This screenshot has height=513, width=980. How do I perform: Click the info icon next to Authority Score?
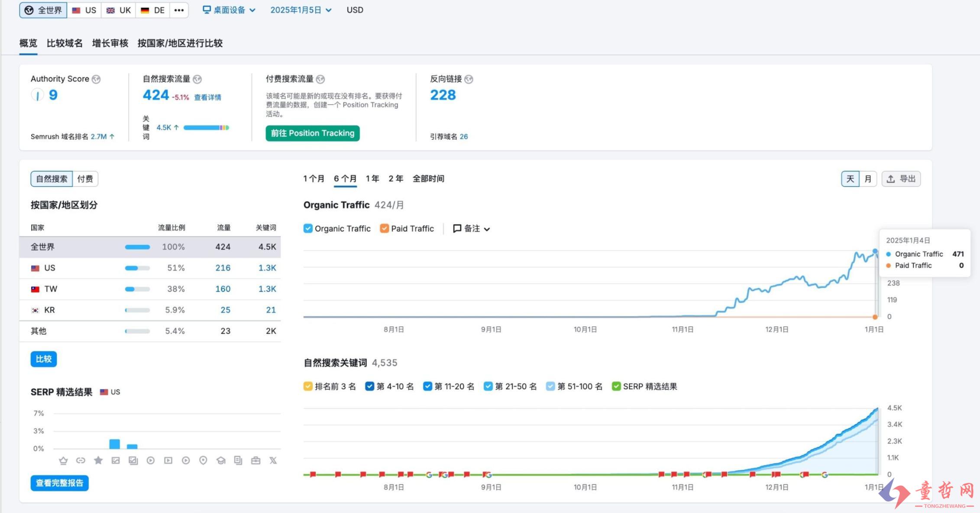97,79
